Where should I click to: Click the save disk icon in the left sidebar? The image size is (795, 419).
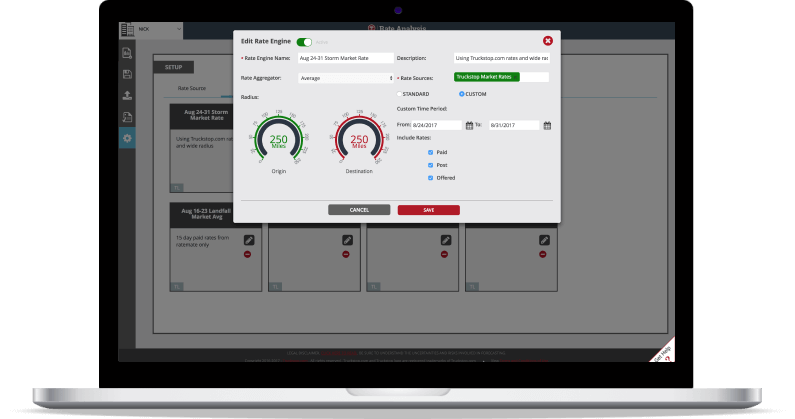coord(127,75)
